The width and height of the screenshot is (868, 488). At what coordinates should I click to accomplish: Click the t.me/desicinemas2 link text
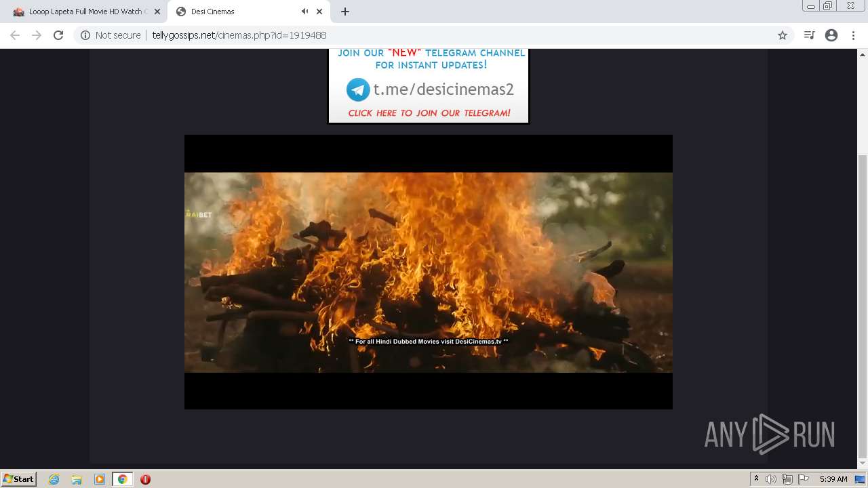443,89
